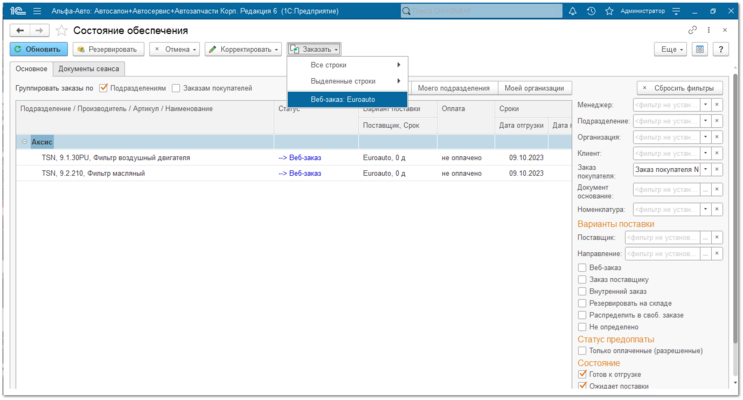Click the search field in title bar

tap(481, 11)
